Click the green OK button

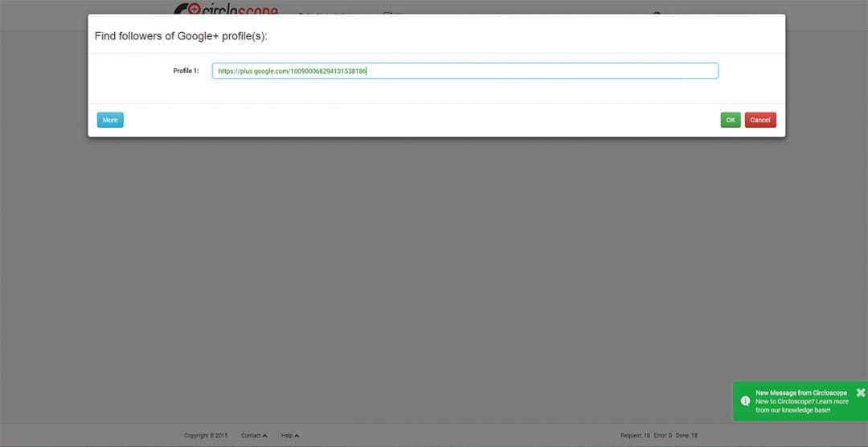[730, 120]
